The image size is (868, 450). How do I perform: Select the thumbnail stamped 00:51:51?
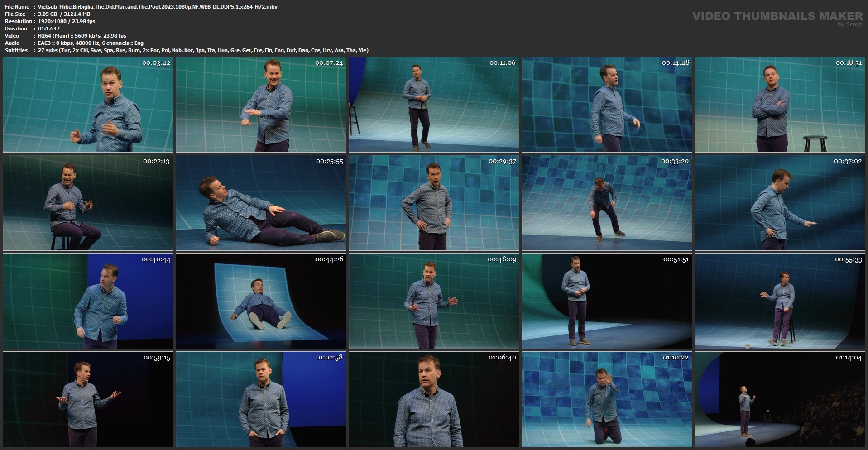607,301
